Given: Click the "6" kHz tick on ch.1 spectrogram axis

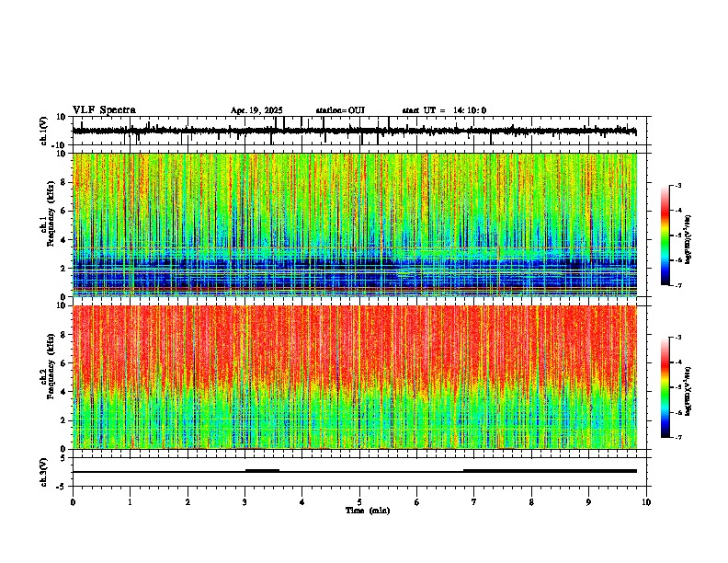Looking at the screenshot, I should click(63, 211).
